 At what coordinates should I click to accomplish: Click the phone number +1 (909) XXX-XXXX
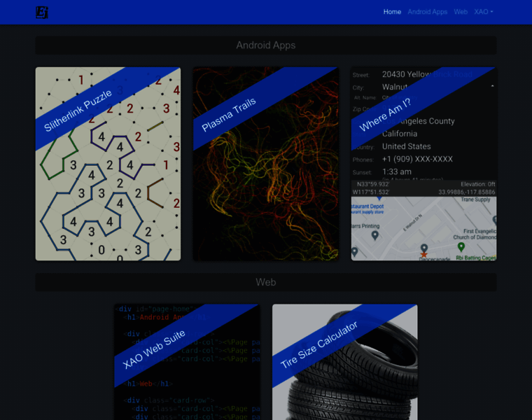(x=417, y=159)
